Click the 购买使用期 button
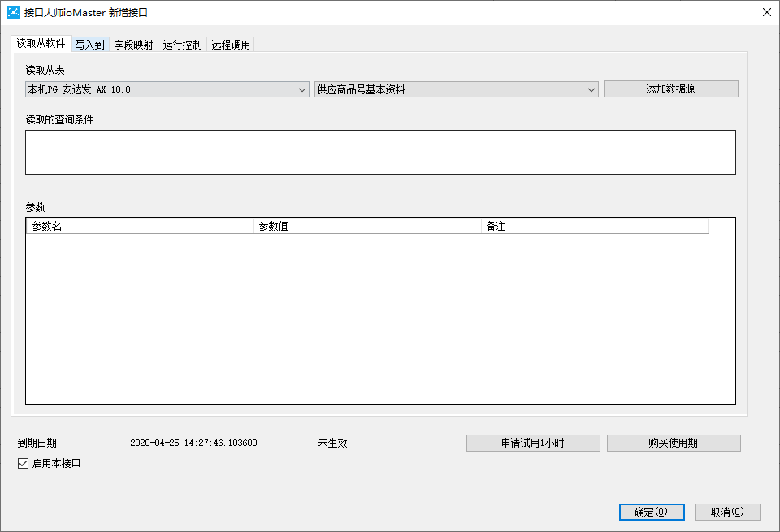Viewport: 780px width, 532px height. [x=673, y=443]
